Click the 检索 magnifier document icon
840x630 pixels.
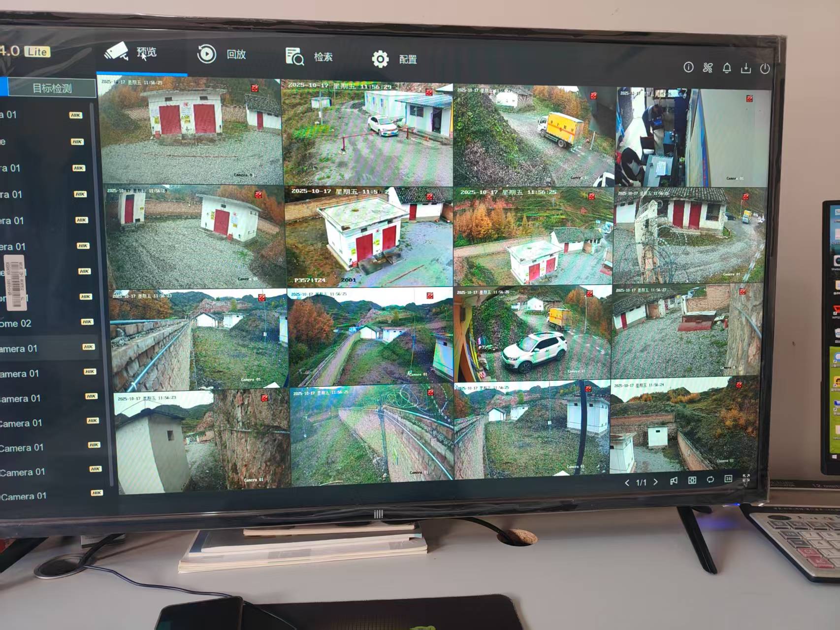[294, 57]
